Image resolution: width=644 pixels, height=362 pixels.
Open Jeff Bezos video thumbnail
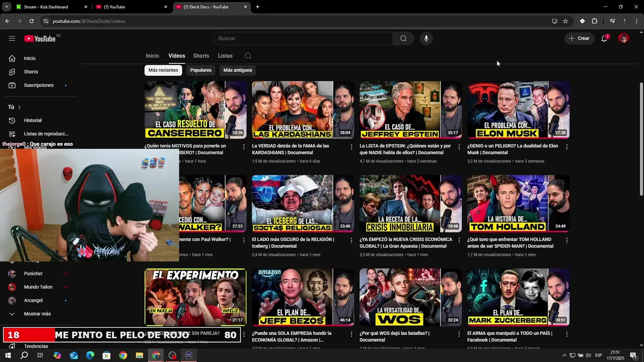tap(303, 297)
